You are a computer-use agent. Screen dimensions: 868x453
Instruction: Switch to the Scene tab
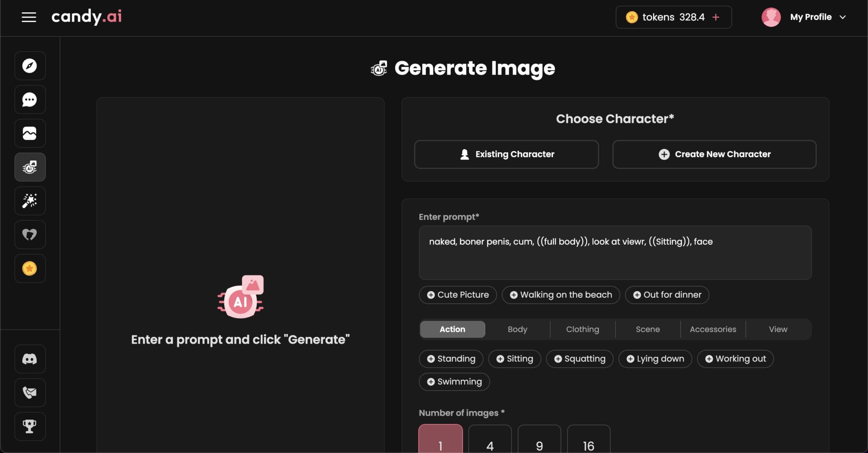648,330
